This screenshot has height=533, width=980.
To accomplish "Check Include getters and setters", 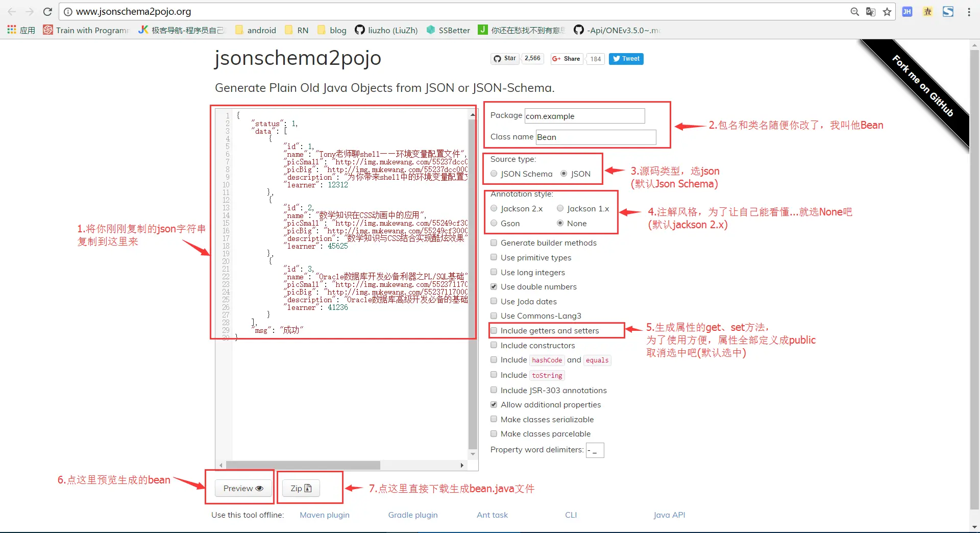I will (x=494, y=330).
